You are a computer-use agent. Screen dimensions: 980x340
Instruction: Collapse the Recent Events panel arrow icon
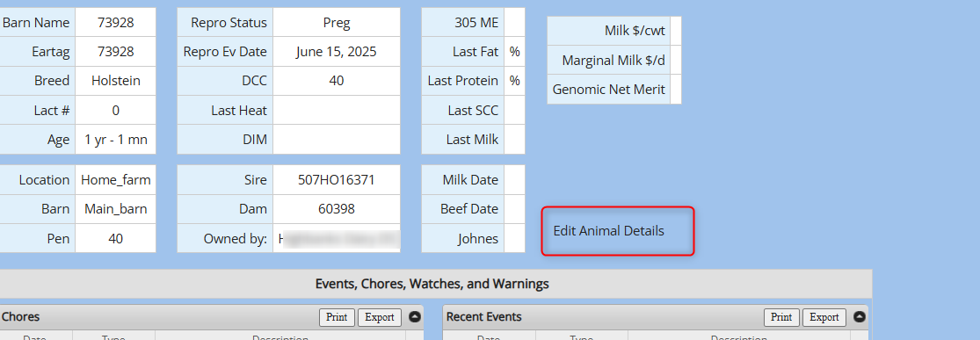[x=860, y=317]
